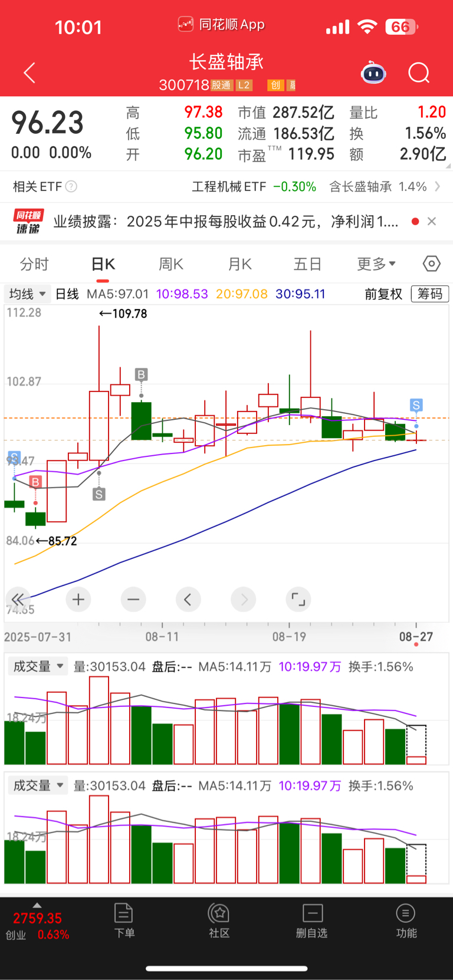The image size is (453, 980).
Task: Open 功能 functions icon
Action: pyautogui.click(x=406, y=920)
